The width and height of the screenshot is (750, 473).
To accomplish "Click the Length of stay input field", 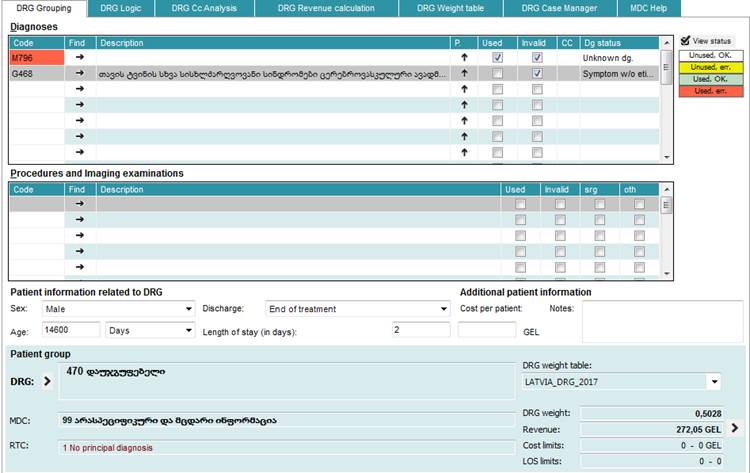I will point(420,330).
